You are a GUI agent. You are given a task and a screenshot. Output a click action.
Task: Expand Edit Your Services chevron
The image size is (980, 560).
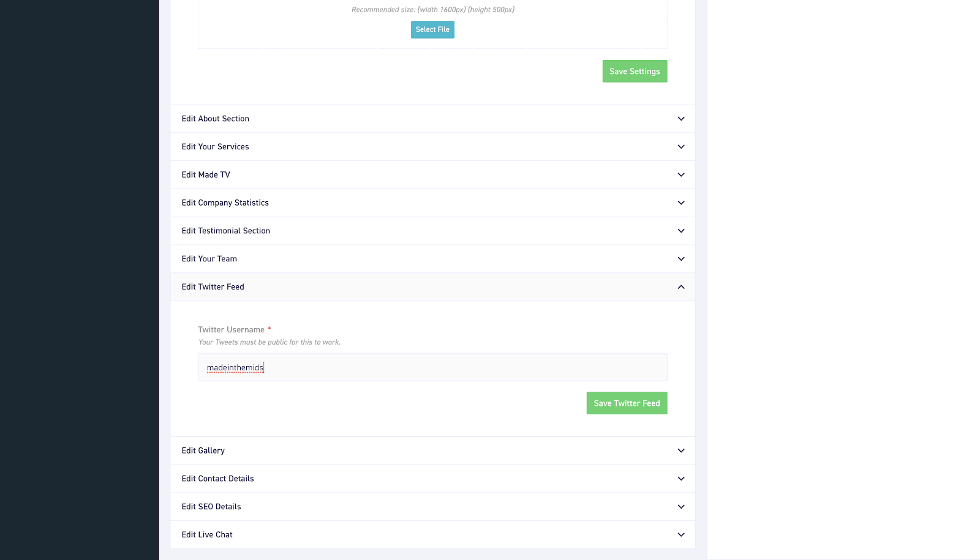point(681,147)
